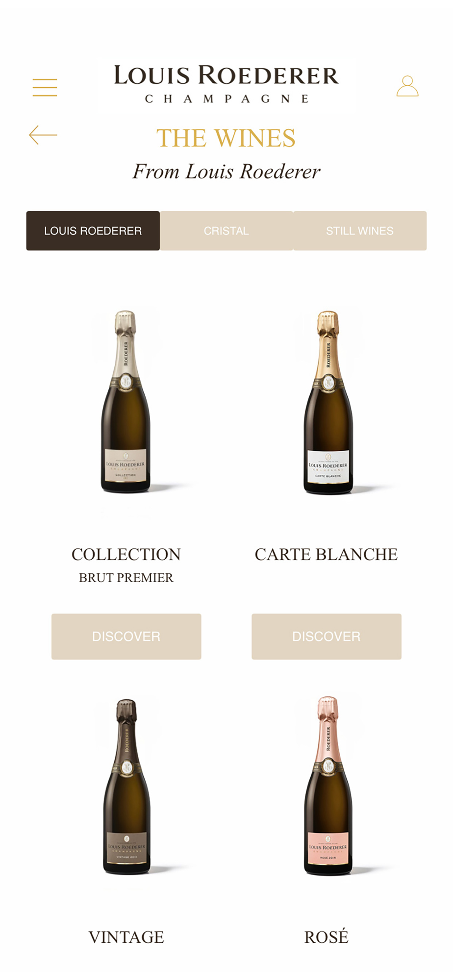453x980 pixels.
Task: Click the VINTAGE product title
Action: pyautogui.click(x=126, y=937)
